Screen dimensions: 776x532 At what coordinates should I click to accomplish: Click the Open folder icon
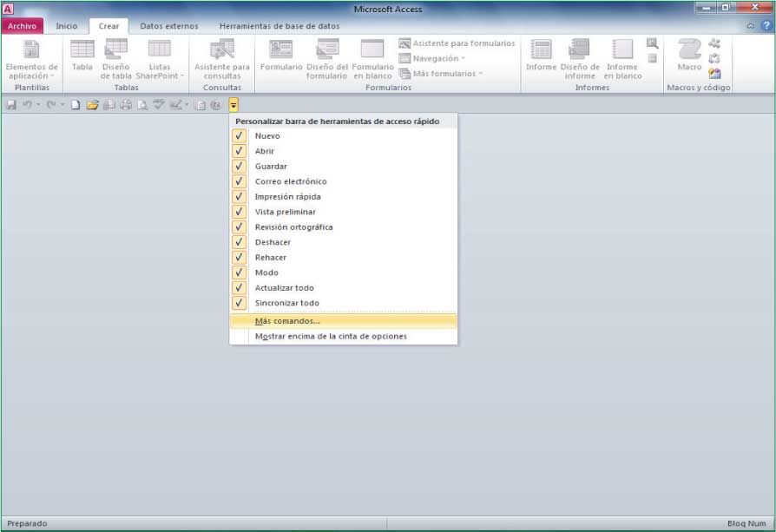(92, 105)
